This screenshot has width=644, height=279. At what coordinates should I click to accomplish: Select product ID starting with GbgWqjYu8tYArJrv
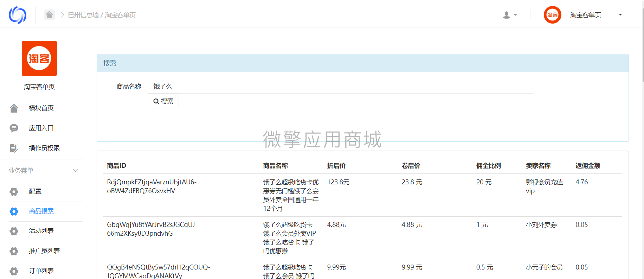tap(152, 229)
